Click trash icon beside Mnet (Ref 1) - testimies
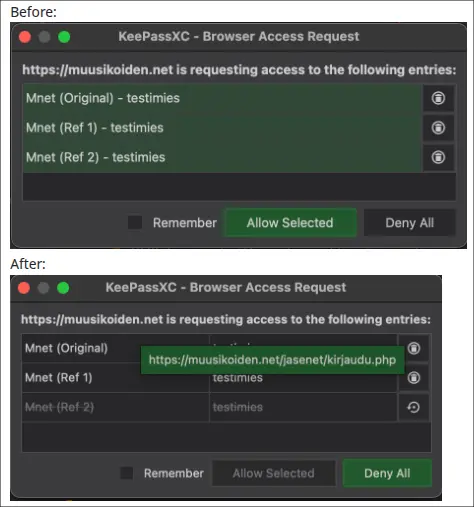 pyautogui.click(x=438, y=127)
